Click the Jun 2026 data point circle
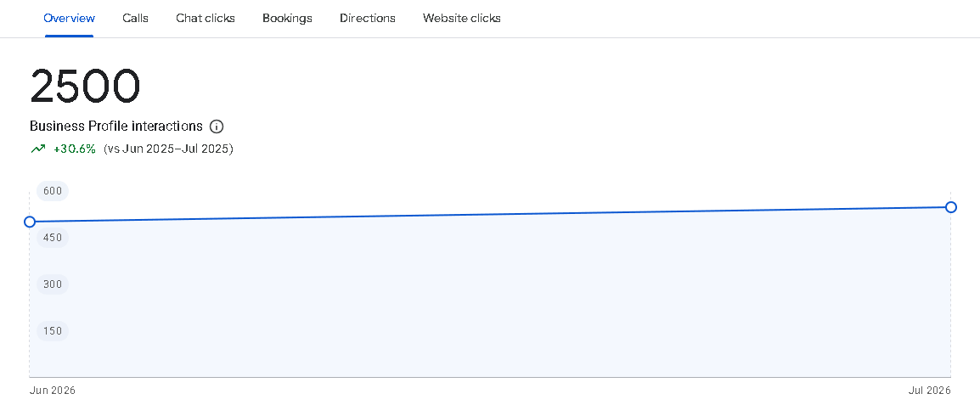Image resolution: width=980 pixels, height=405 pixels. click(30, 222)
